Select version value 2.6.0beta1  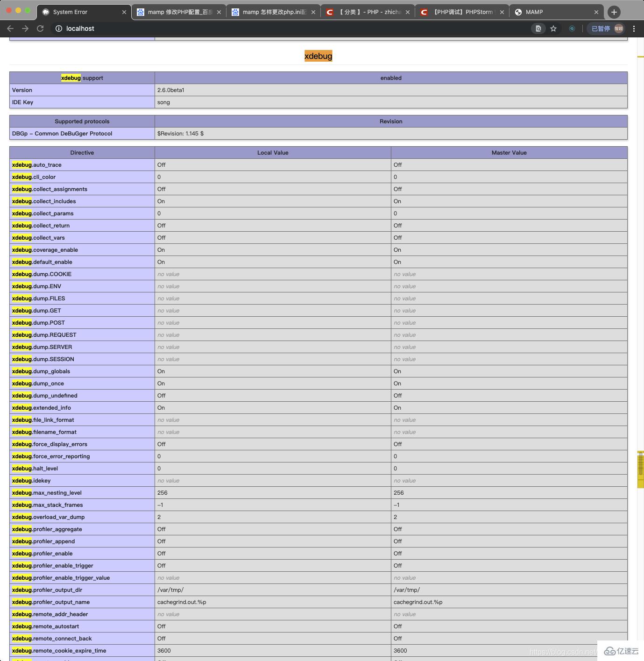pos(171,90)
